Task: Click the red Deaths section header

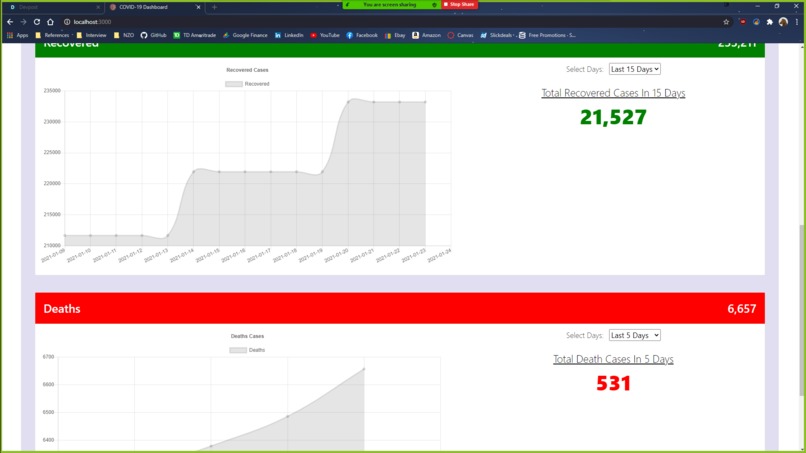Action: [x=400, y=309]
